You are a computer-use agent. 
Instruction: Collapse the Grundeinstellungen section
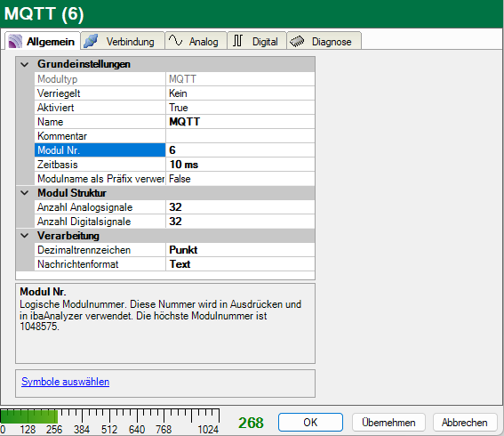24,64
